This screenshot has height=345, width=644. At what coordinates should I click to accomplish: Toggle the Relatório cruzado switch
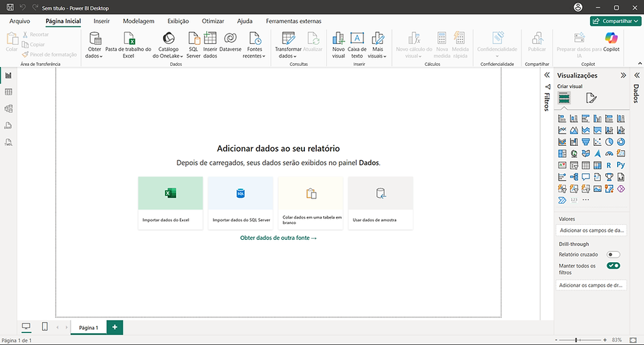613,255
